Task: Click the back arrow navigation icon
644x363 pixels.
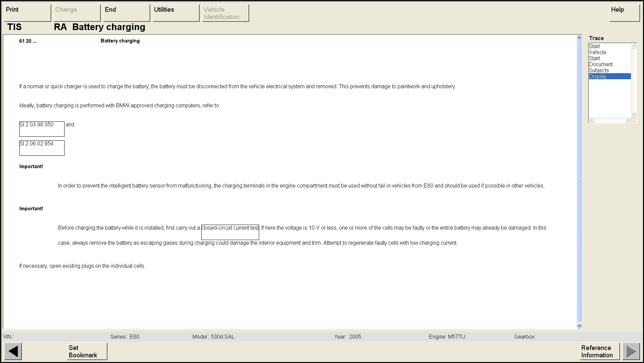Action: [13, 351]
